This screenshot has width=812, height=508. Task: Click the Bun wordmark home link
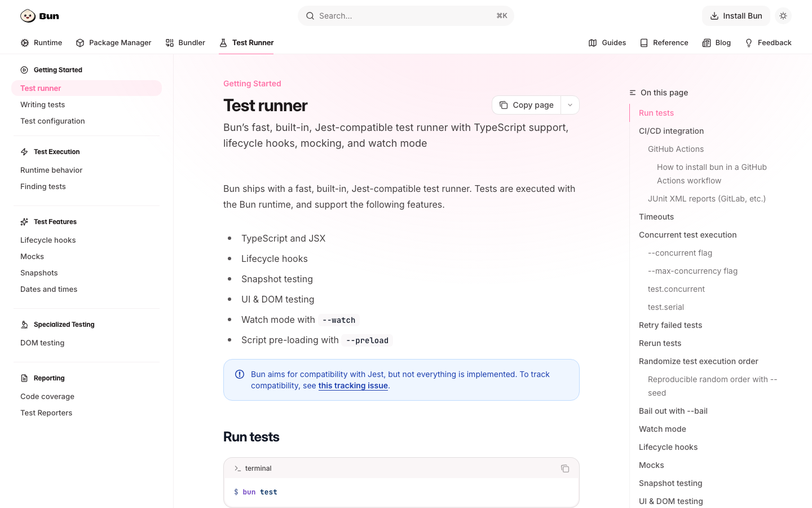[x=49, y=16]
